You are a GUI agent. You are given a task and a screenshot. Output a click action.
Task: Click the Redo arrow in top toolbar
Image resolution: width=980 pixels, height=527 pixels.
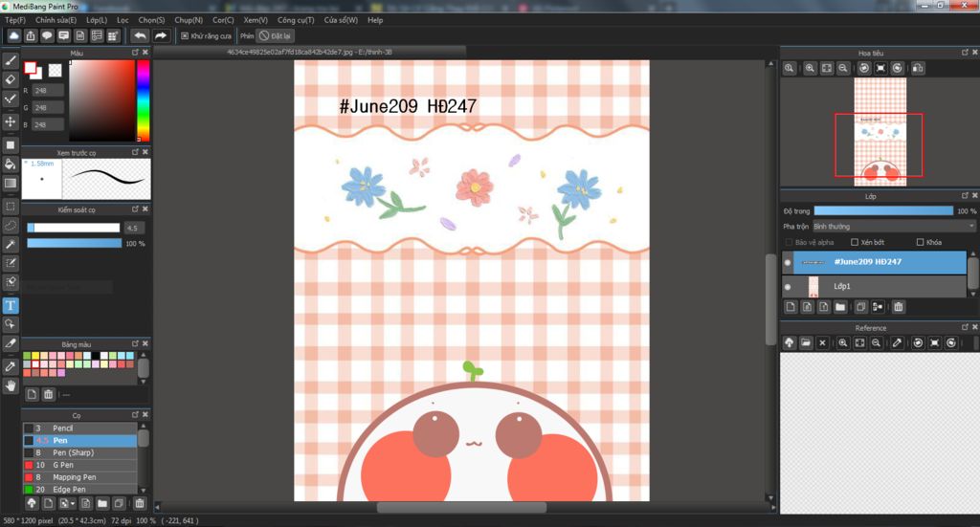click(x=161, y=35)
